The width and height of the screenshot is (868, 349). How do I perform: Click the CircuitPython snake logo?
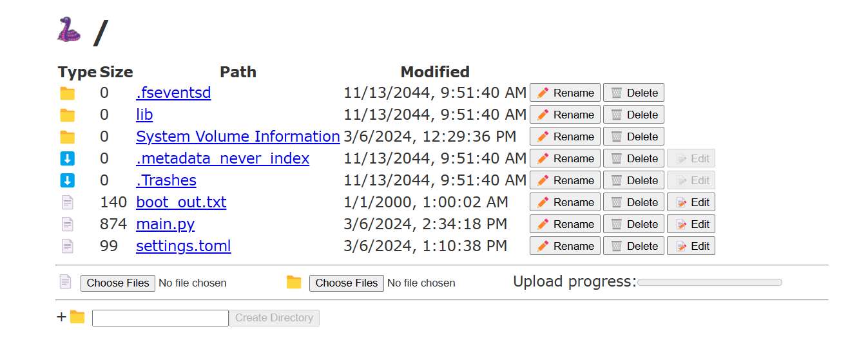pos(69,30)
